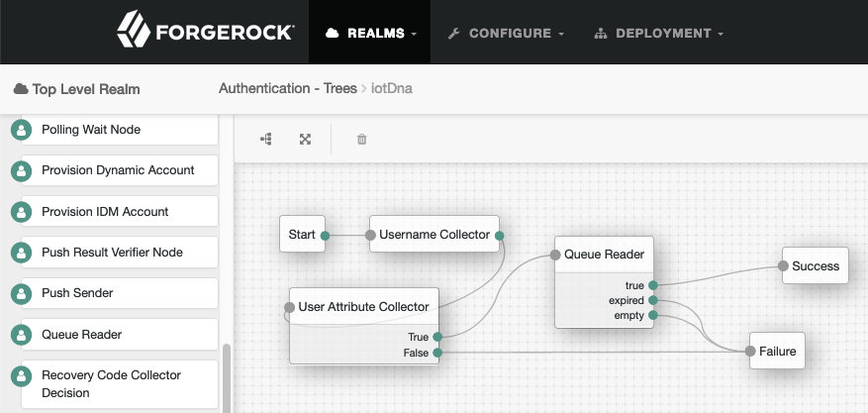Click the Push Sender user icon
Viewport: 868px width, 413px height.
21,293
